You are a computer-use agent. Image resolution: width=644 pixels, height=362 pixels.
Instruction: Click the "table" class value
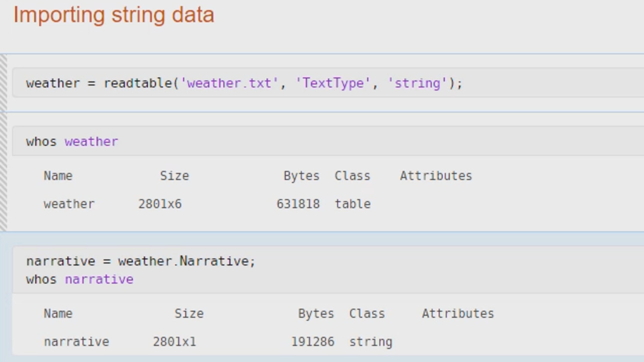353,204
